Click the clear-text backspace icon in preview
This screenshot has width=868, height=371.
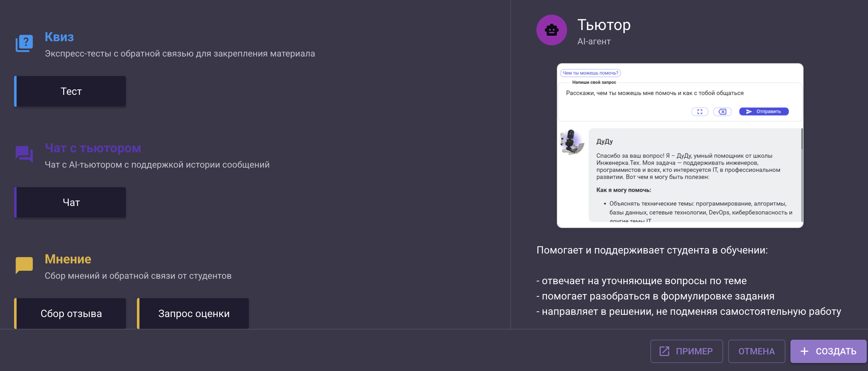[722, 112]
